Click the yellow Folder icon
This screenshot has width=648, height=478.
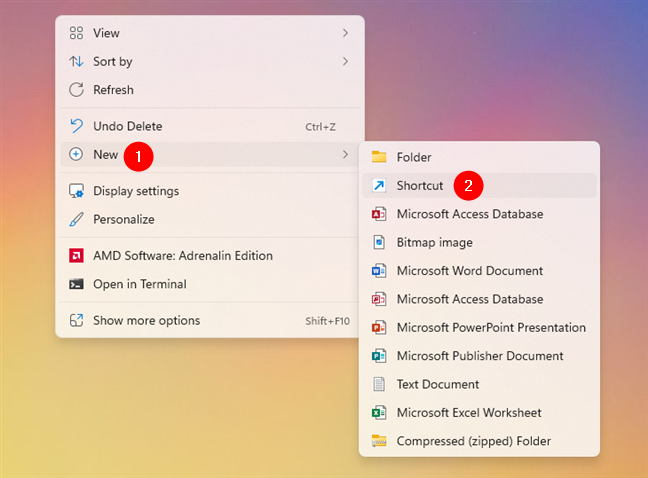coord(379,157)
